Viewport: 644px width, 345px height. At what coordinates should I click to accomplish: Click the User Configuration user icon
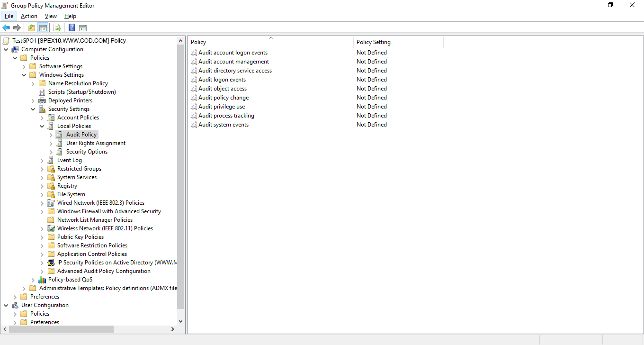point(15,305)
